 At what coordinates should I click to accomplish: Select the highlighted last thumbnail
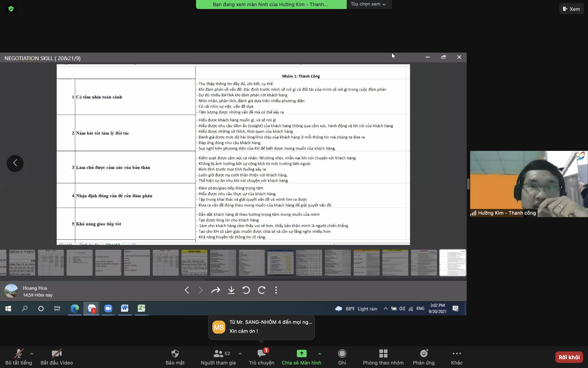click(453, 263)
